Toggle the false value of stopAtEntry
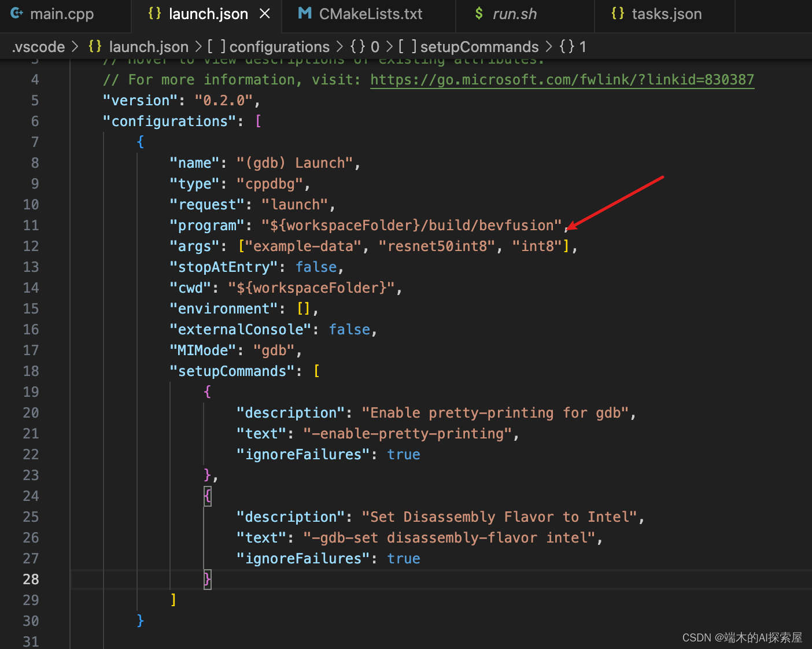 pos(316,267)
